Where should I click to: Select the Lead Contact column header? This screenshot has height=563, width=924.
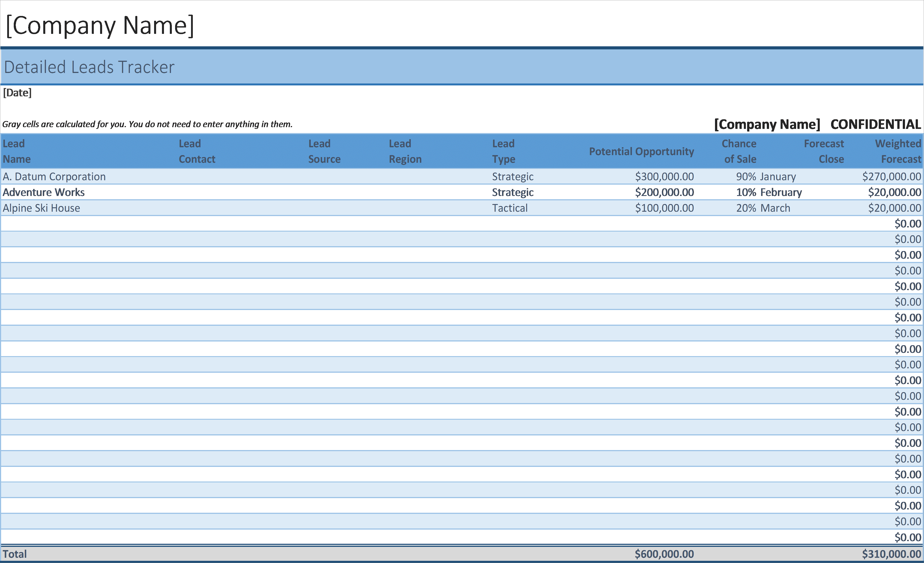pyautogui.click(x=197, y=151)
